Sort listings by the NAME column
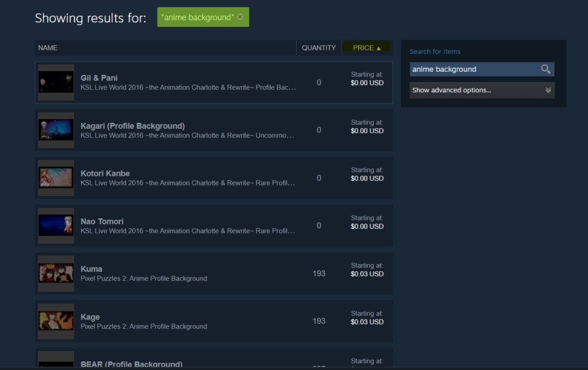 (48, 48)
